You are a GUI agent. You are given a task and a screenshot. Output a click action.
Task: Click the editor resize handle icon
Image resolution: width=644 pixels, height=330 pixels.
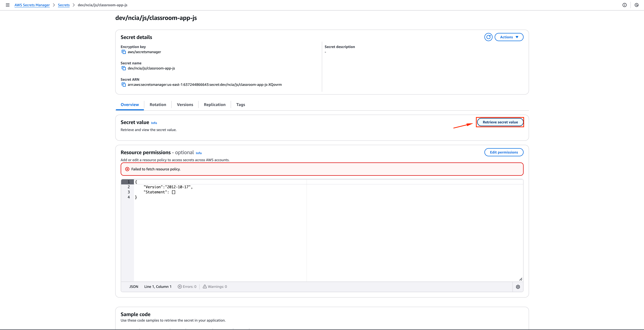[521, 279]
